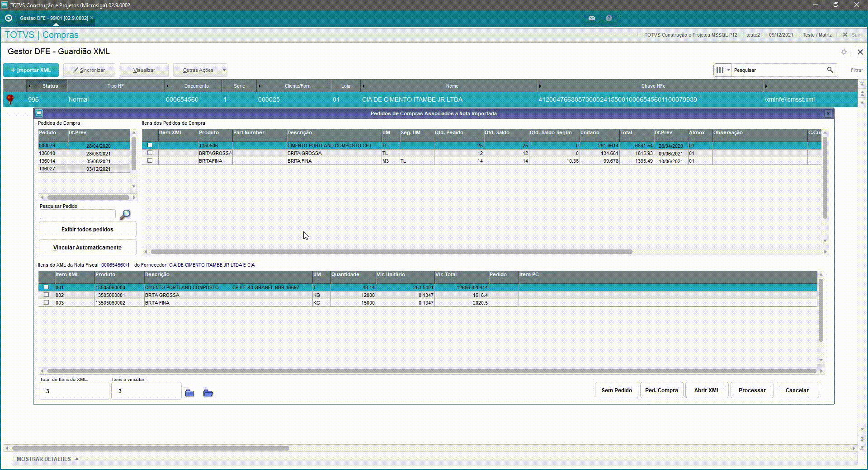
Task: Click Exibir todos pedidos button
Action: 87,230
